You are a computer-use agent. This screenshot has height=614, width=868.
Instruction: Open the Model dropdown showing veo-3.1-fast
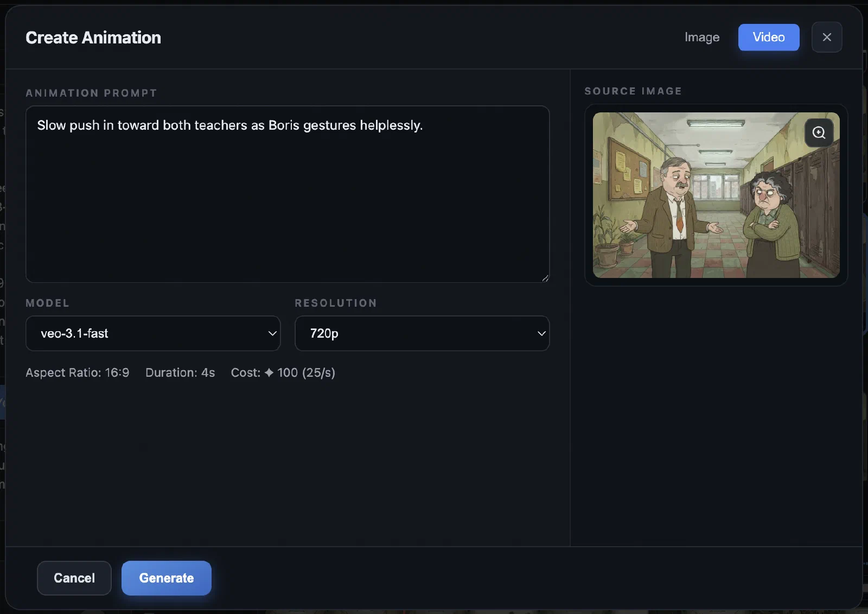pos(153,333)
